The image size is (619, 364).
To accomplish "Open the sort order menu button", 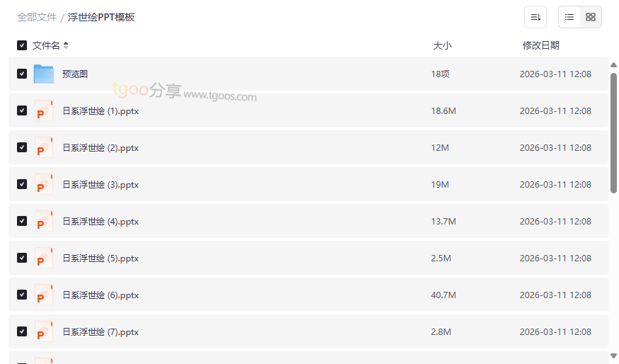I will point(535,17).
